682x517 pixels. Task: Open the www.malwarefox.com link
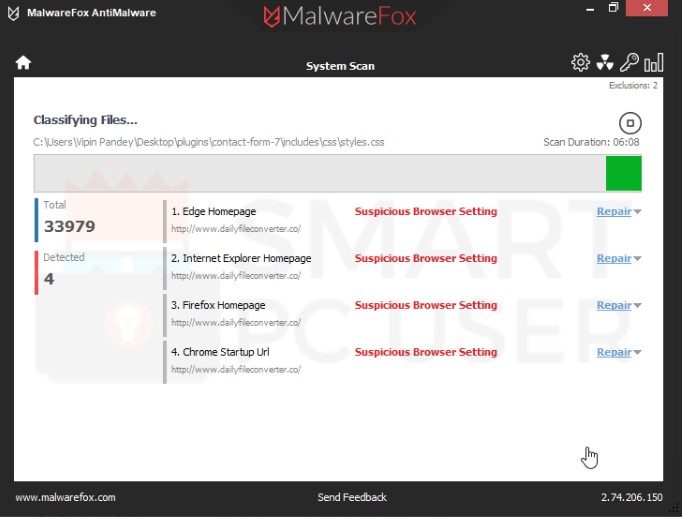point(66,497)
